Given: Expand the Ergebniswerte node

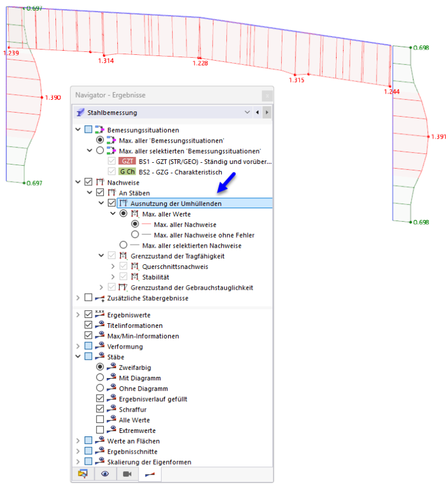Looking at the screenshot, I should pyautogui.click(x=78, y=314).
